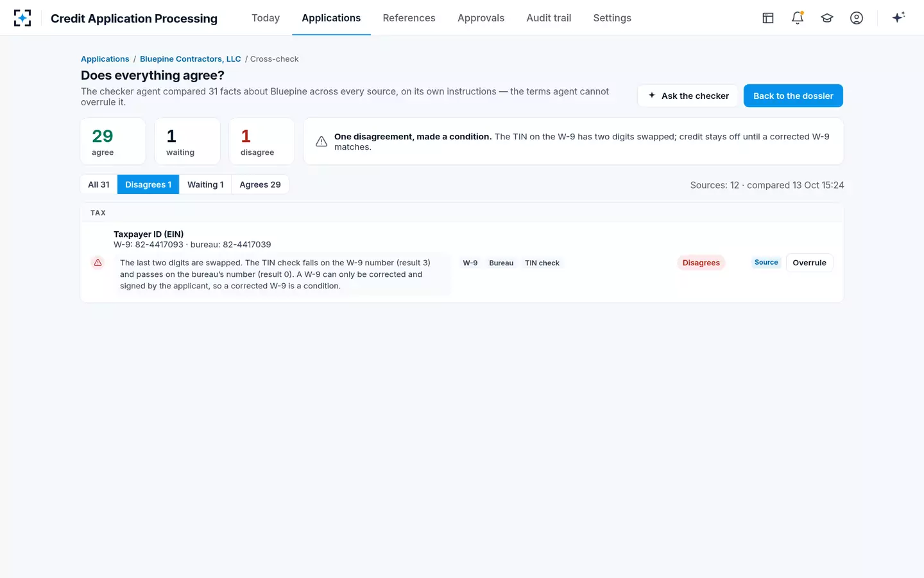Click Back to the dossier
Image resolution: width=924 pixels, height=578 pixels.
(x=793, y=96)
